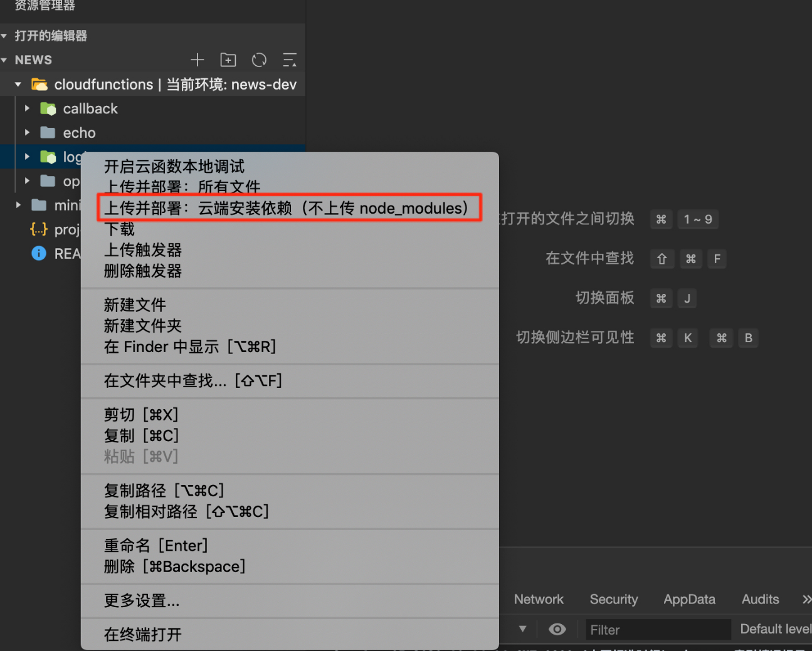
Task: Click the new file plus icon in NEWS header
Action: tap(198, 60)
